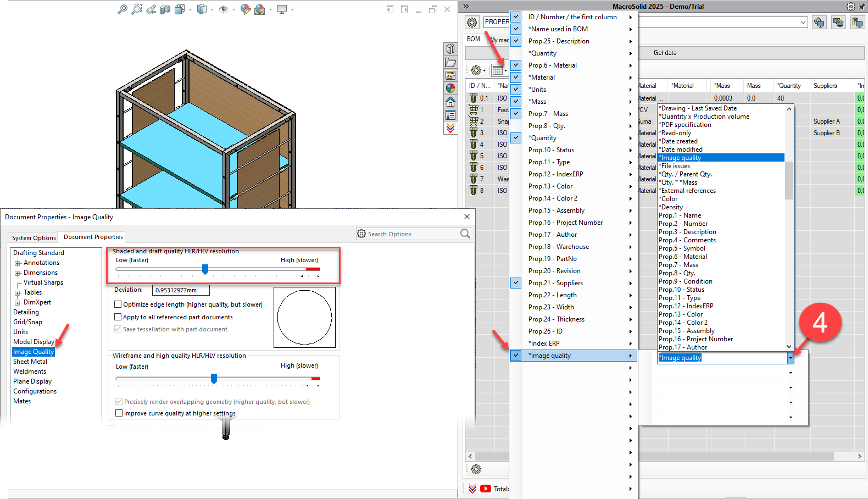
Task: Switch to the System Options tab
Action: point(34,238)
